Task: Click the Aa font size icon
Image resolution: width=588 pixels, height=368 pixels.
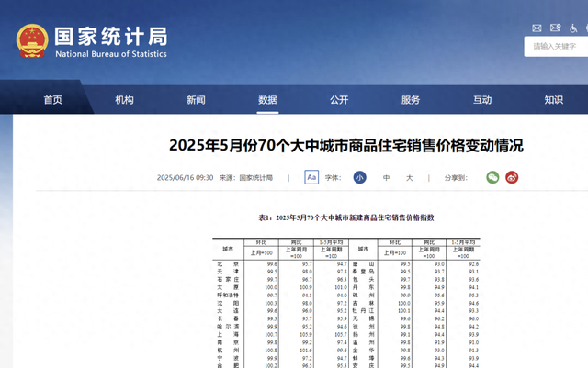Action: tap(311, 177)
